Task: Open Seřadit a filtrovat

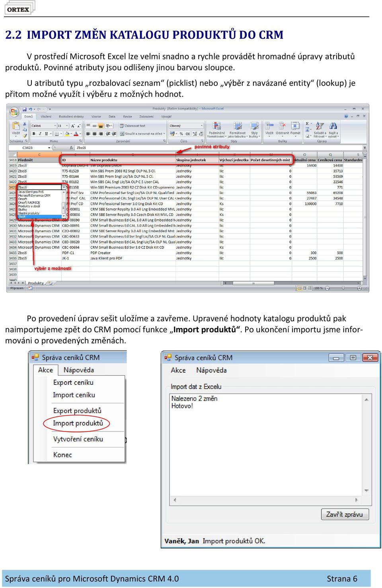Action: [320, 130]
